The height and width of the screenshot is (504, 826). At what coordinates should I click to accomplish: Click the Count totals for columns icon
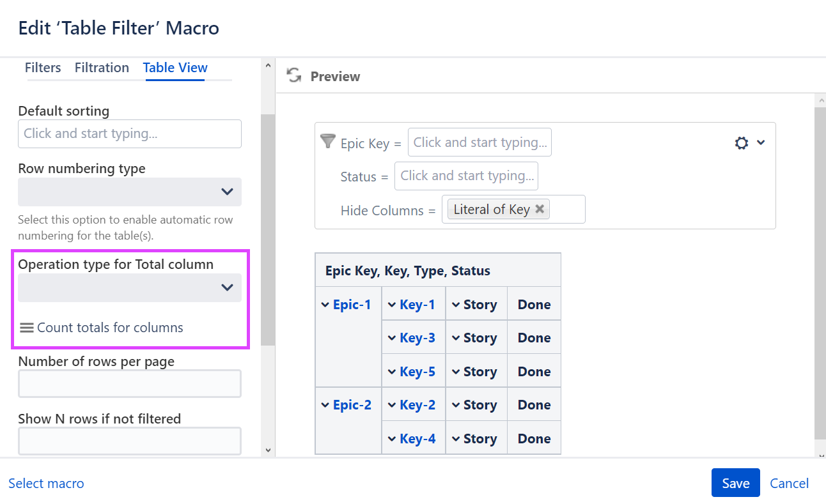tap(27, 327)
